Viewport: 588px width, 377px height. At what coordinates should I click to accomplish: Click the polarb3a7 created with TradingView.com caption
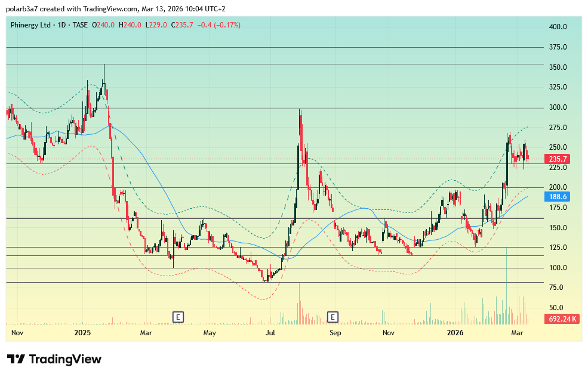click(115, 8)
